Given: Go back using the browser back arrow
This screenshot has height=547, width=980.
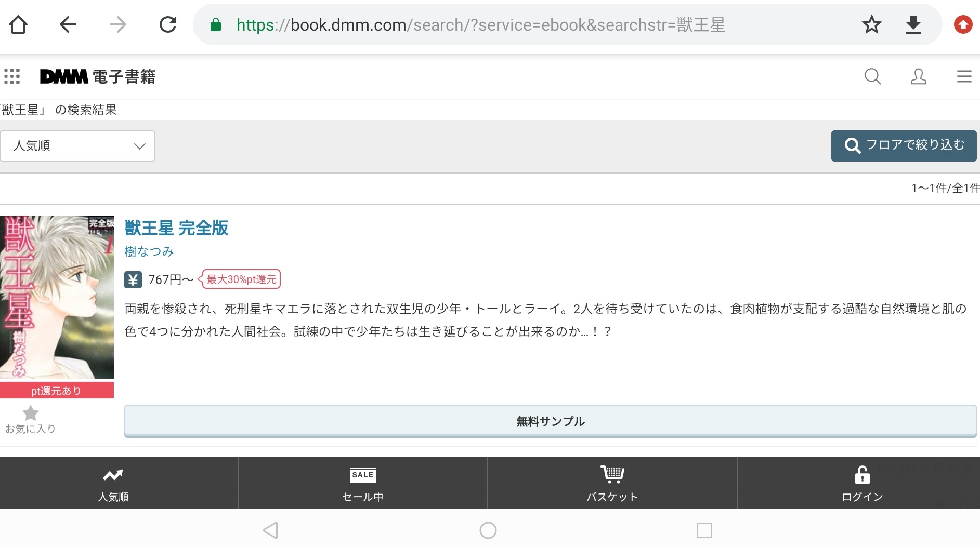Looking at the screenshot, I should [x=68, y=24].
